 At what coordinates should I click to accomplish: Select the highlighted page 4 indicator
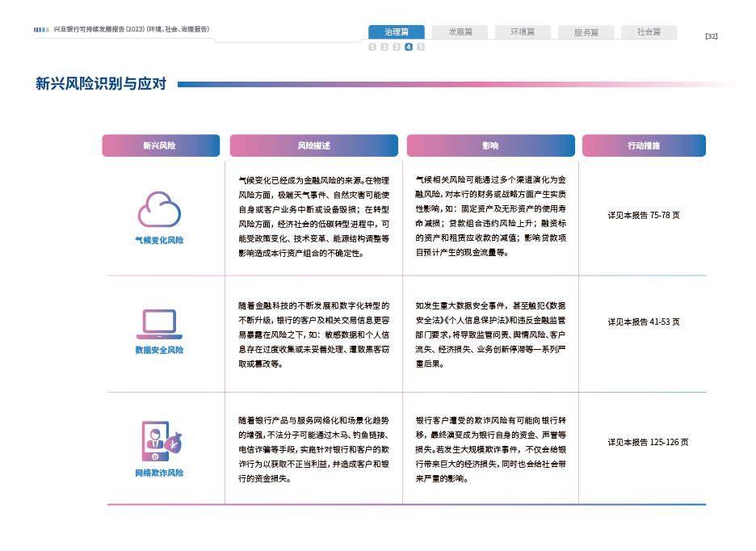(409, 47)
